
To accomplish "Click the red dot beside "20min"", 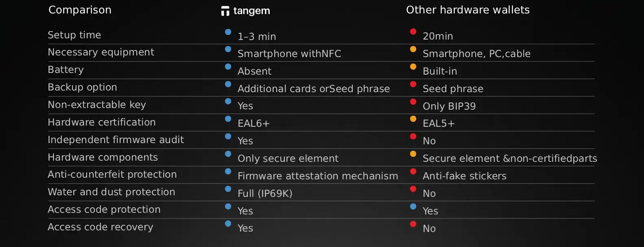I will 413,31.
